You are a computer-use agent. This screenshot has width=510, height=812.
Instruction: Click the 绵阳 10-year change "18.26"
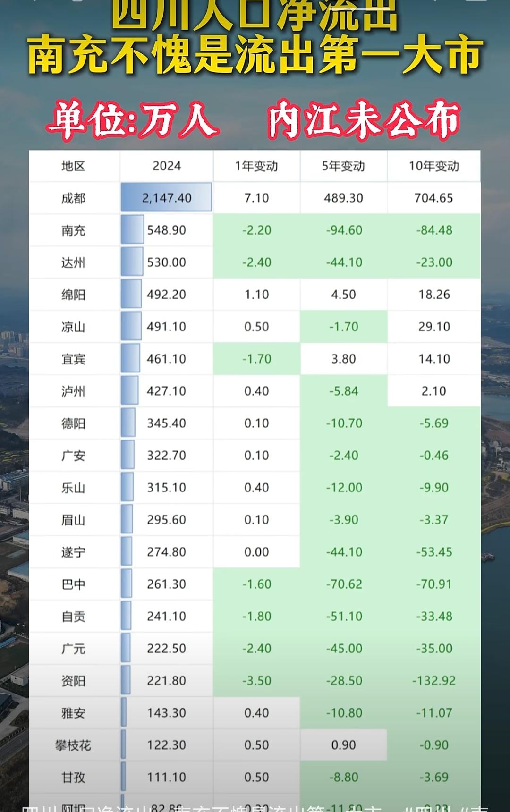pos(434,294)
